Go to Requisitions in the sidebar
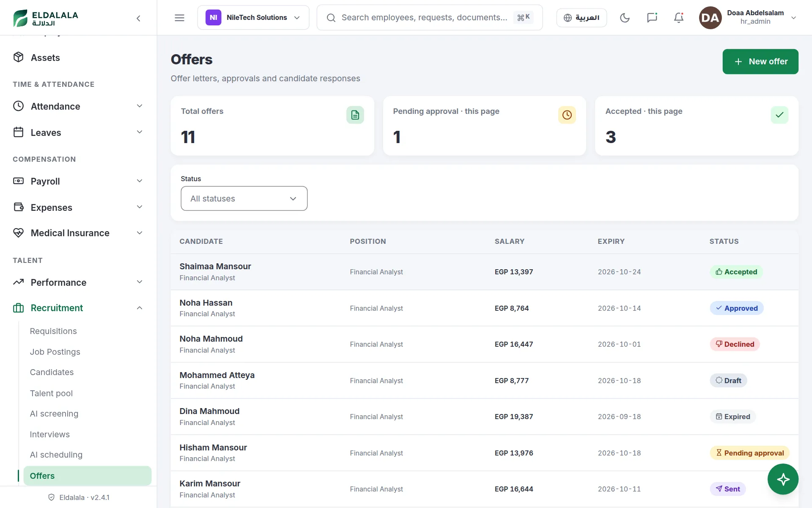Viewport: 812px width, 508px height. tap(53, 331)
